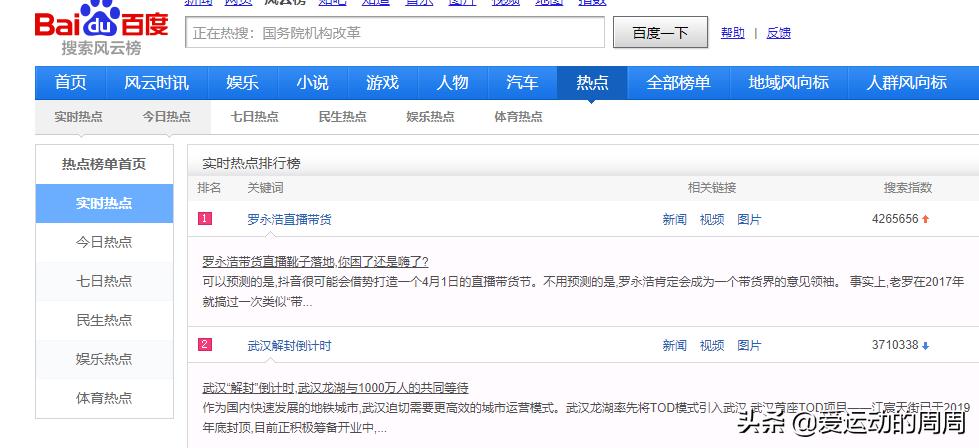Open 图片 link for 罗永浩直播带货

point(749,220)
